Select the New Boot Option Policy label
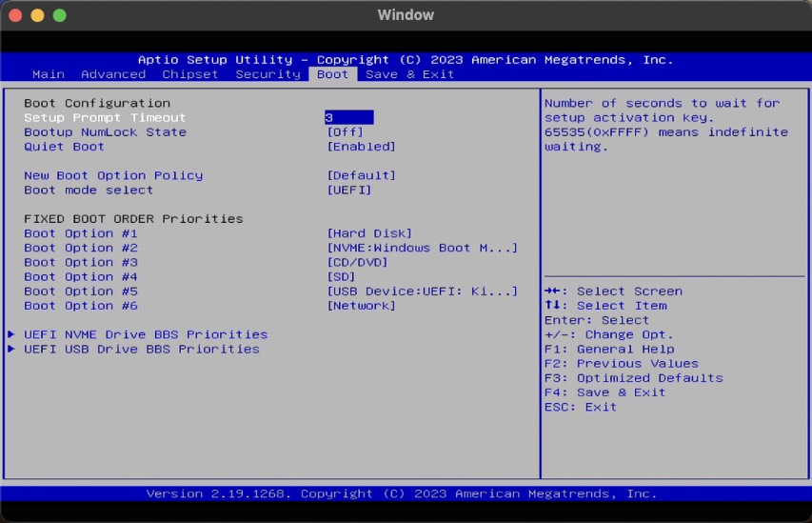Image resolution: width=812 pixels, height=523 pixels. pyautogui.click(x=113, y=175)
